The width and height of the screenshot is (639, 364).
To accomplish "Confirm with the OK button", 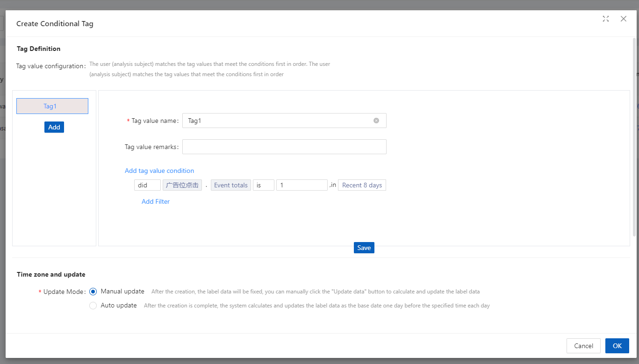I will (x=617, y=346).
